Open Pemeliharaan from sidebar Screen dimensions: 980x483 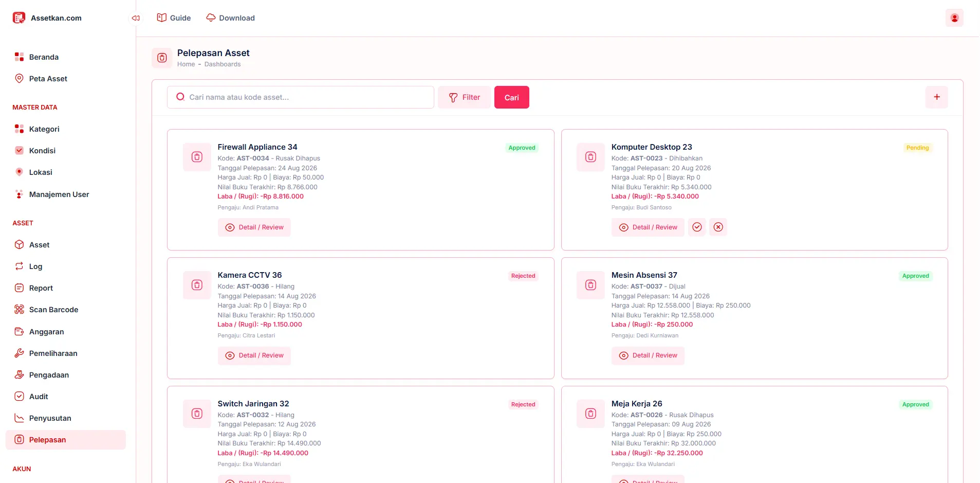pyautogui.click(x=66, y=353)
